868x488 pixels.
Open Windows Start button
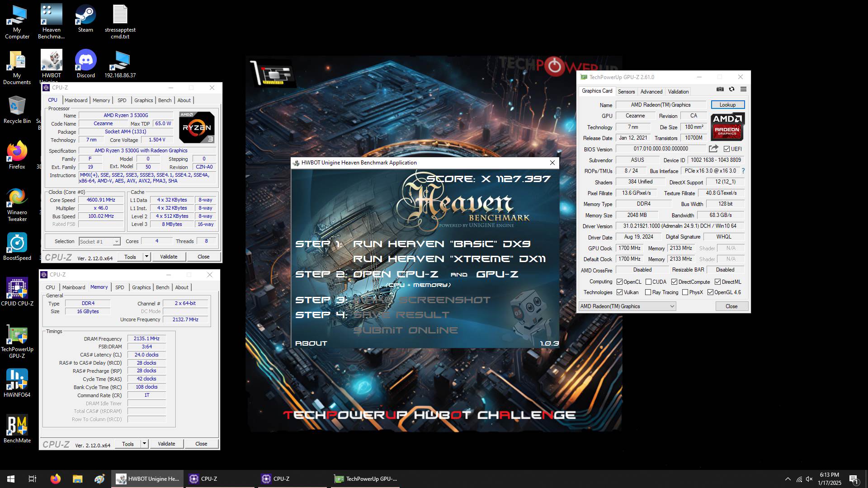tap(11, 479)
